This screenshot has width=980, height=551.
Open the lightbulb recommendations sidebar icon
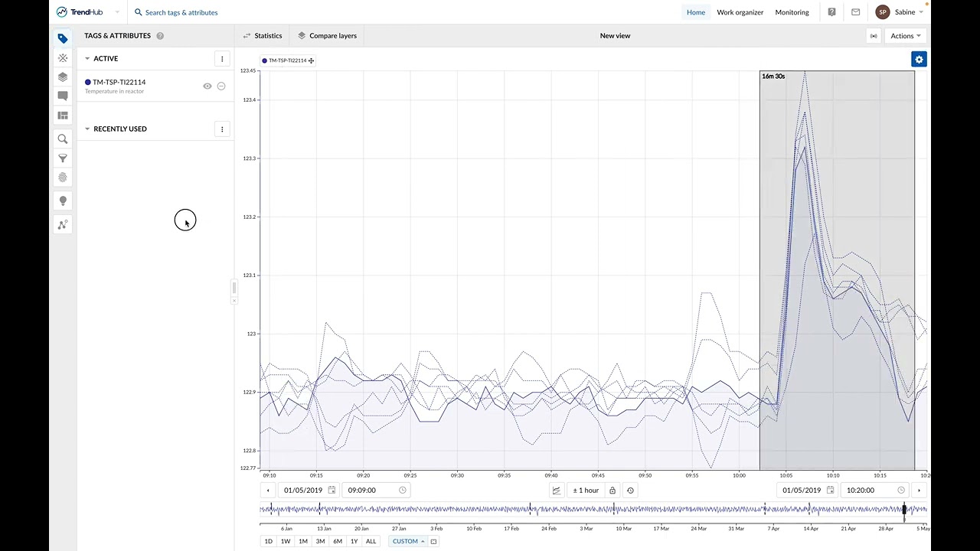tap(63, 201)
